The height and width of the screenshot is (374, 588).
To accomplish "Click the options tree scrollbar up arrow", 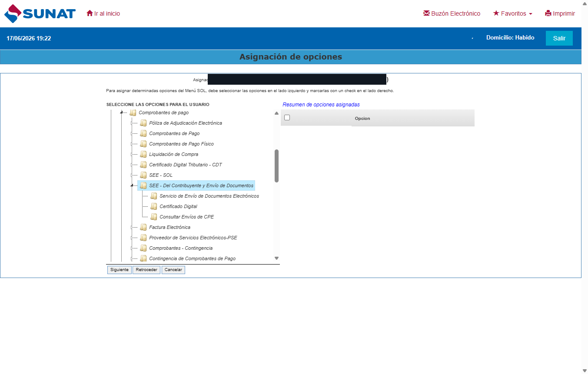I will point(276,113).
